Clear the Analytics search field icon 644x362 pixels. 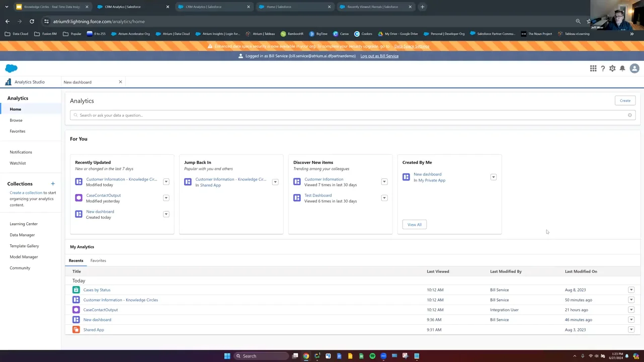pyautogui.click(x=629, y=115)
